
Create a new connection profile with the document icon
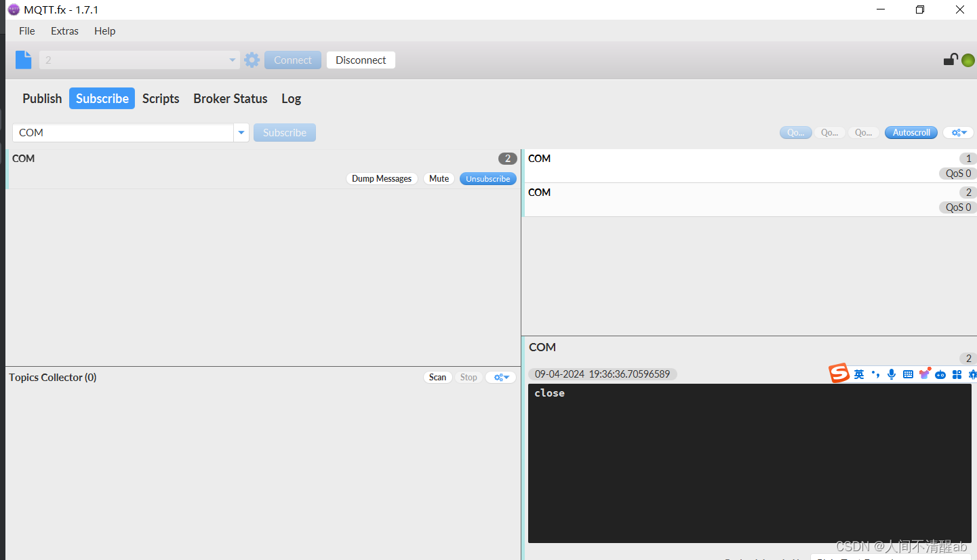pos(23,60)
